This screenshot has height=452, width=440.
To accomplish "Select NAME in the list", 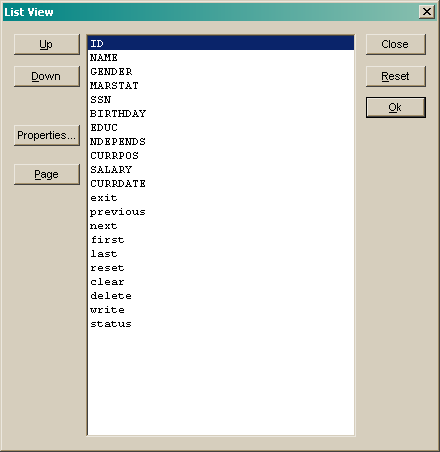I will click(x=221, y=57).
